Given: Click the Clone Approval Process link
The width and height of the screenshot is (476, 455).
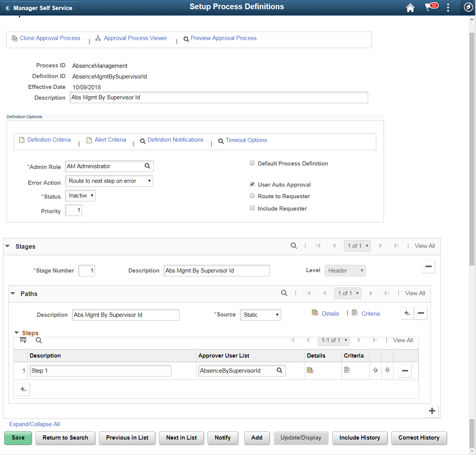Looking at the screenshot, I should point(50,38).
